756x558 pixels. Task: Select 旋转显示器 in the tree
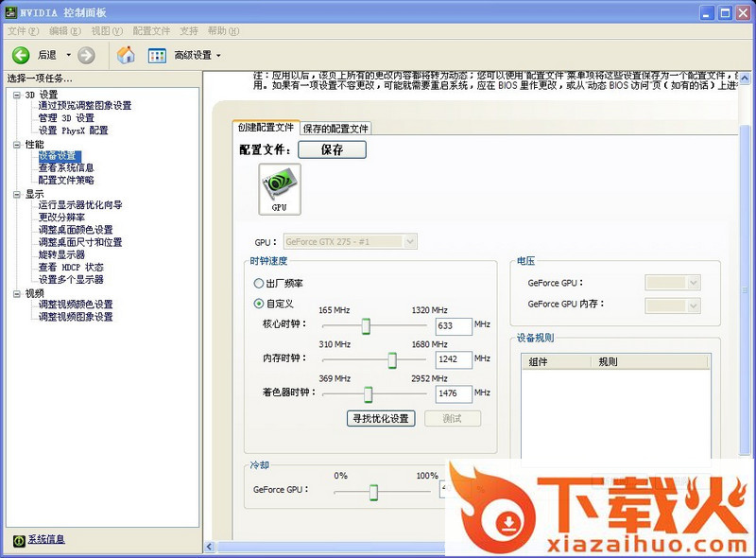(61, 254)
